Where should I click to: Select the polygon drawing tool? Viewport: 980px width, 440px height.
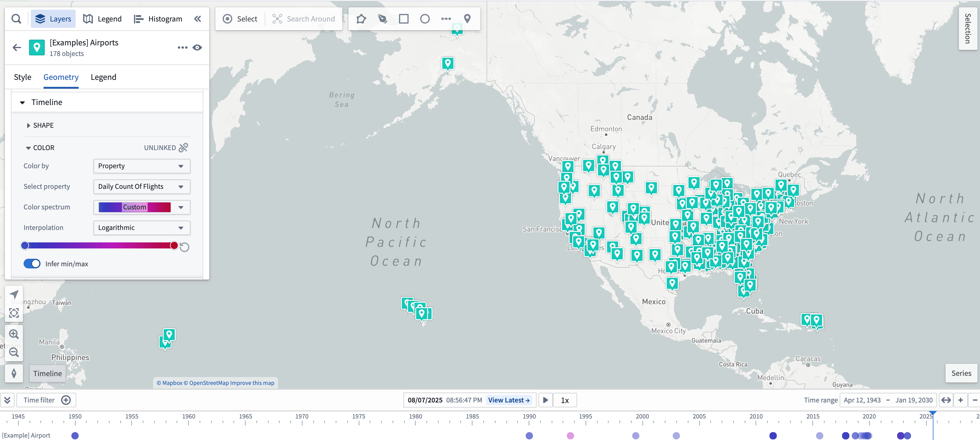[x=361, y=19]
